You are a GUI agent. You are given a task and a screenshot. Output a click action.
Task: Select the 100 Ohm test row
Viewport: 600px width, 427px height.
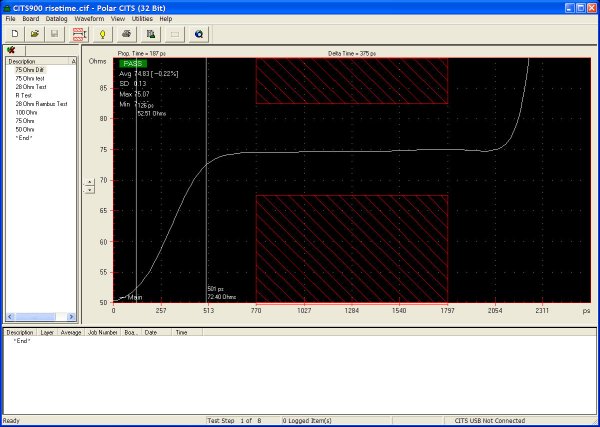point(26,112)
